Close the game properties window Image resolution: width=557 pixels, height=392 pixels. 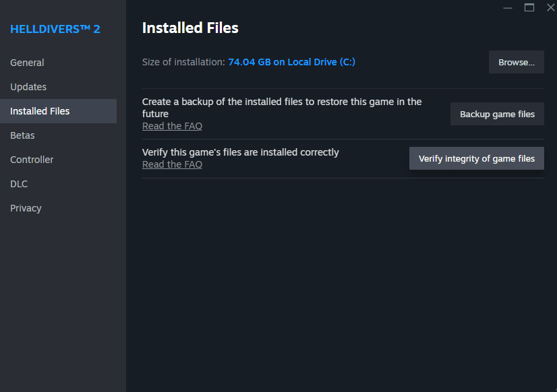tap(551, 7)
